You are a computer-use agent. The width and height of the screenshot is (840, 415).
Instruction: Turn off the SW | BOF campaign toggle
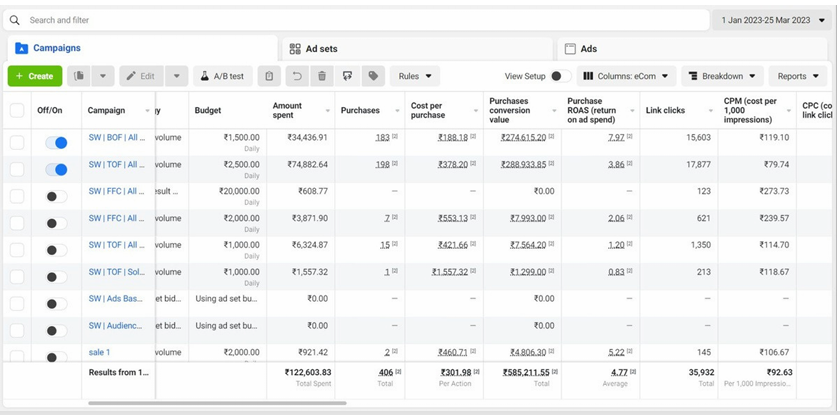click(x=57, y=143)
